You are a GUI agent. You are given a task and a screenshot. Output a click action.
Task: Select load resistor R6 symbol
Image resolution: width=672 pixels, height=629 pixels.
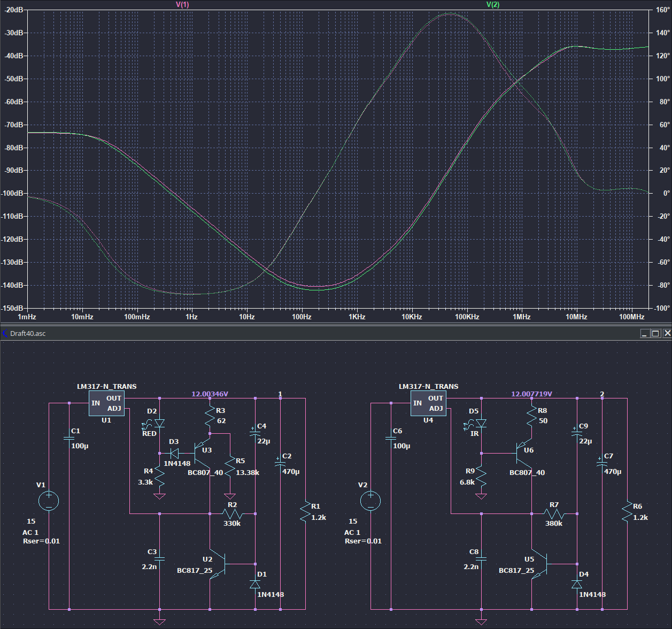(x=628, y=511)
